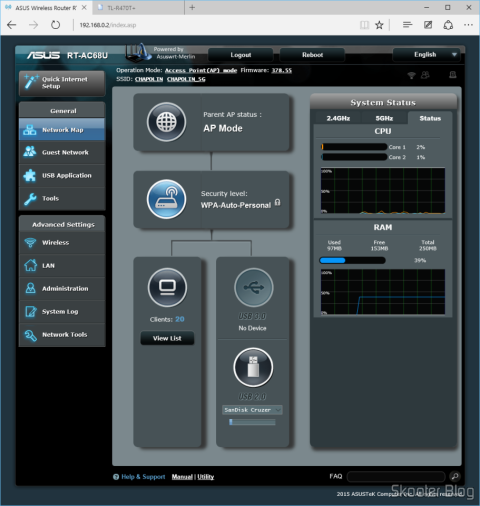Open the English language dropdown

click(x=426, y=55)
